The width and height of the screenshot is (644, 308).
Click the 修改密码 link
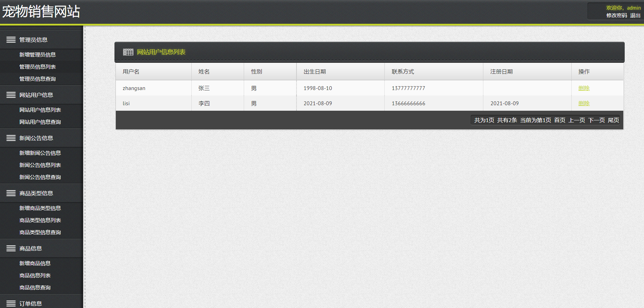616,16
